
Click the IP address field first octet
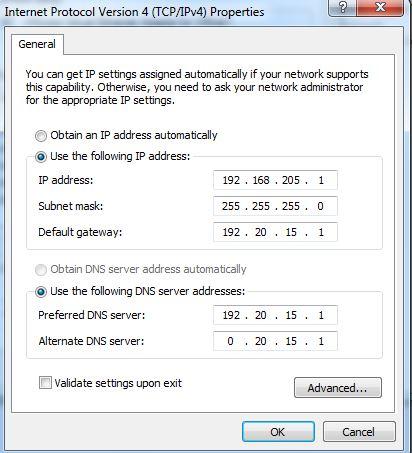231,180
